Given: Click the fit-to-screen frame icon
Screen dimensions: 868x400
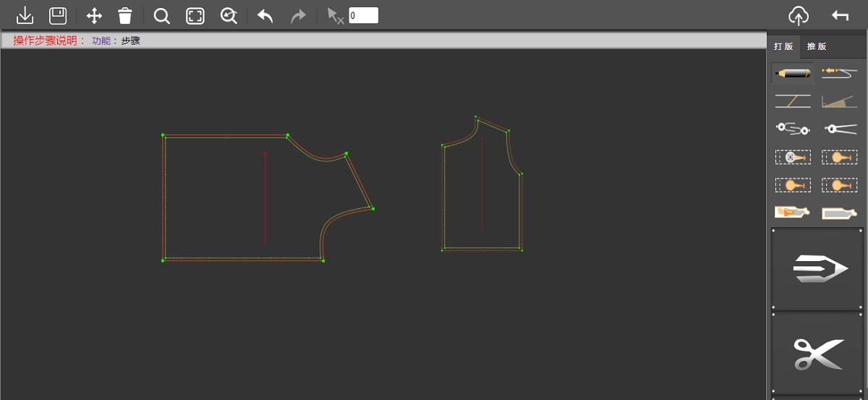Looking at the screenshot, I should (x=195, y=16).
